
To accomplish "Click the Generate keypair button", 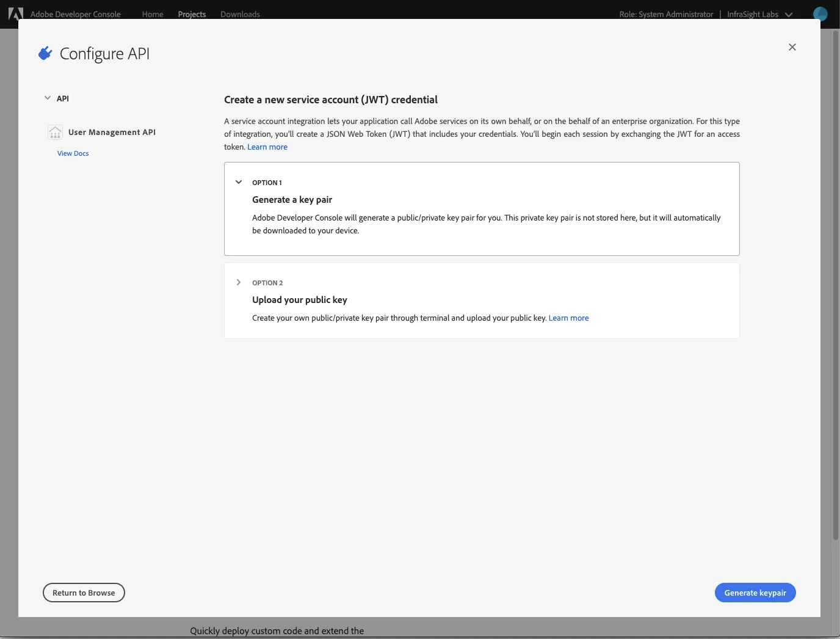I will [755, 593].
